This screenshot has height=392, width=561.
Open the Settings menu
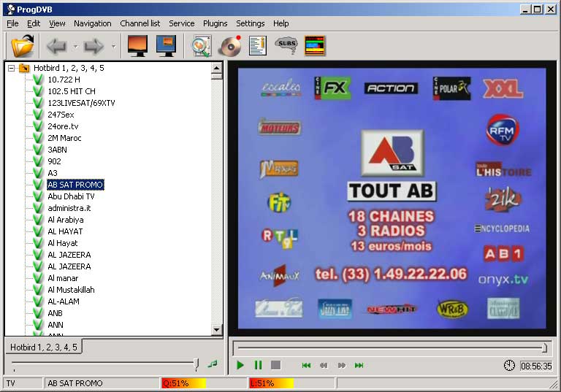pyautogui.click(x=250, y=23)
